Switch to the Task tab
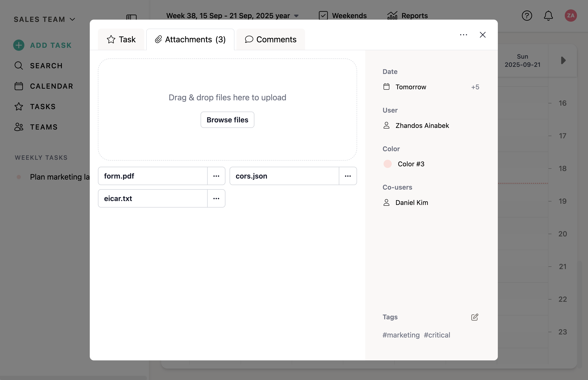 click(121, 39)
